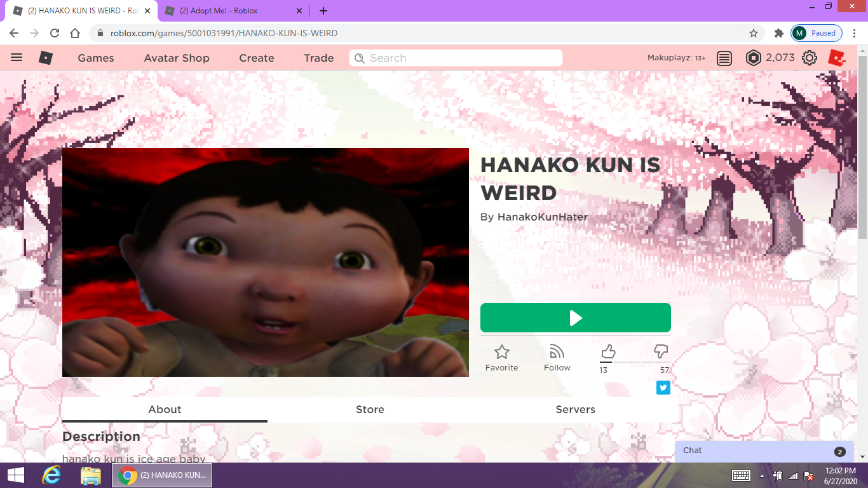Click the like/dislike vote ratio bar
The image size is (868, 488).
[634, 362]
